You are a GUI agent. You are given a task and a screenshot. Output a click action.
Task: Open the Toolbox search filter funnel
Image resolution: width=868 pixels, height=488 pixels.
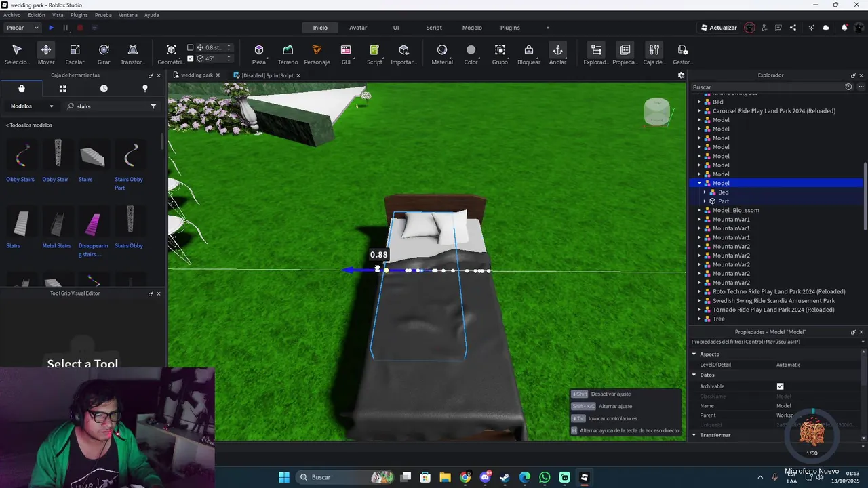pyautogui.click(x=153, y=106)
